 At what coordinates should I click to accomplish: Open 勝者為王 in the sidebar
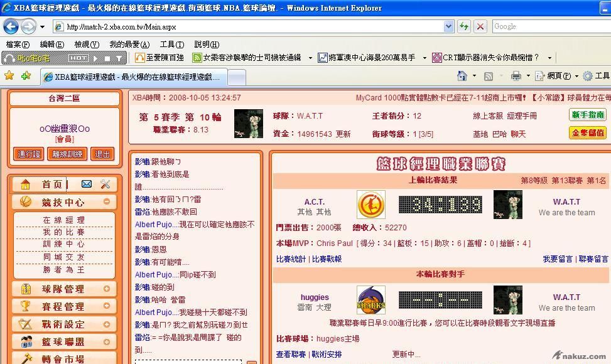point(64,269)
